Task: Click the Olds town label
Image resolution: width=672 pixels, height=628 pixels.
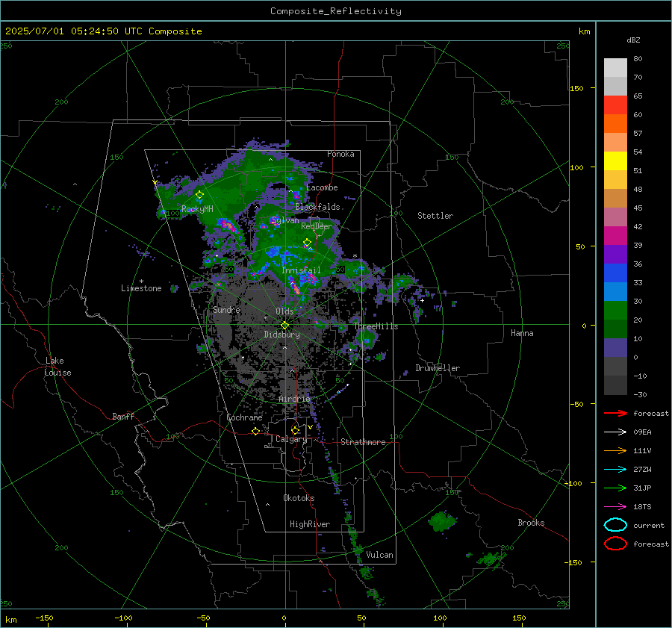Action: 284,311
